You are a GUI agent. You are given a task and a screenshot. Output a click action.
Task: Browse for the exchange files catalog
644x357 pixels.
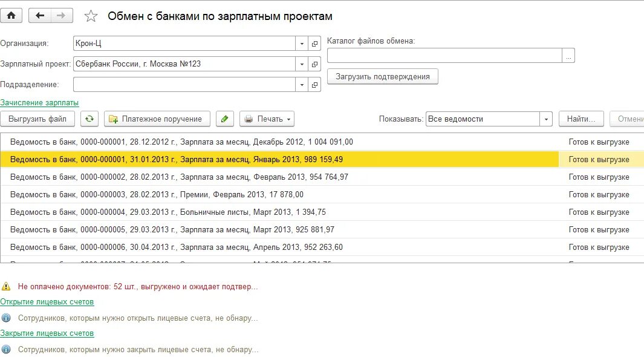568,56
